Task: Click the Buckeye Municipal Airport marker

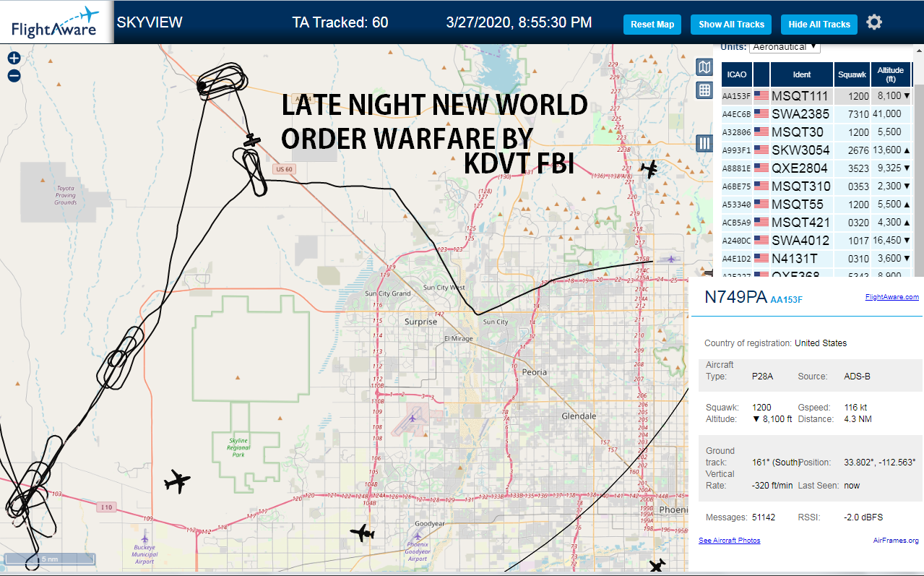Action: [145, 539]
